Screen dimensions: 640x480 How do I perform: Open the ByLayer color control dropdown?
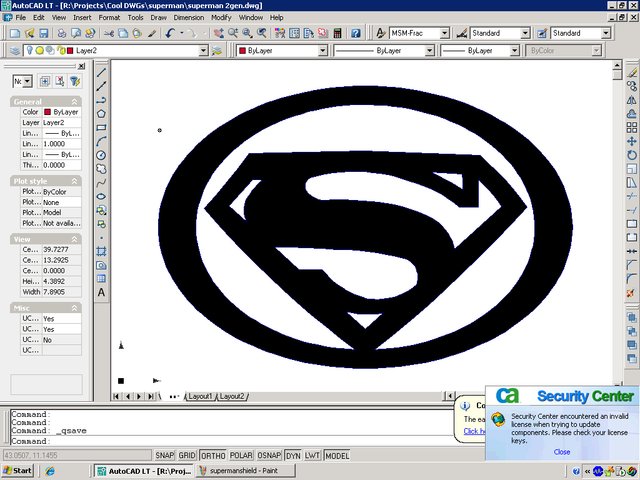[323, 51]
